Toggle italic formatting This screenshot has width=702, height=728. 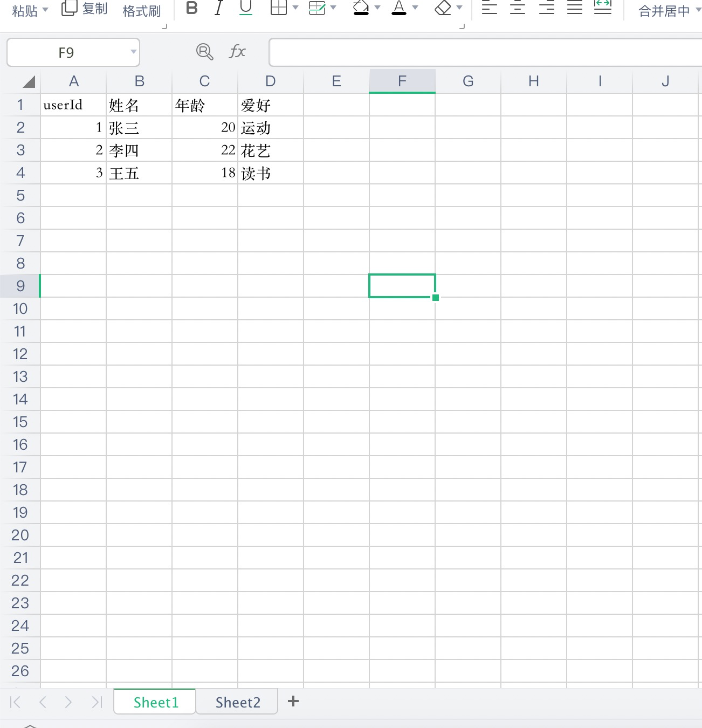coord(219,8)
